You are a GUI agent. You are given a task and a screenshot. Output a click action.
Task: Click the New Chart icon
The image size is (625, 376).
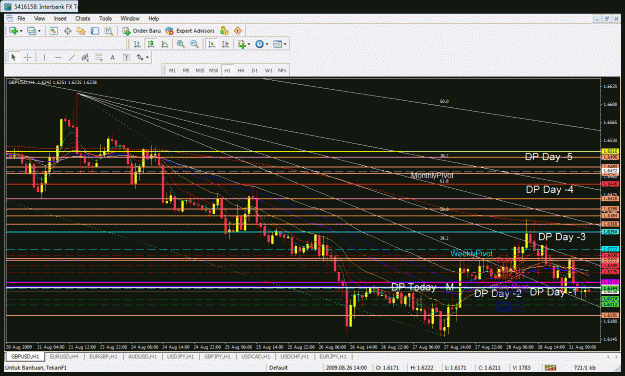(13, 31)
